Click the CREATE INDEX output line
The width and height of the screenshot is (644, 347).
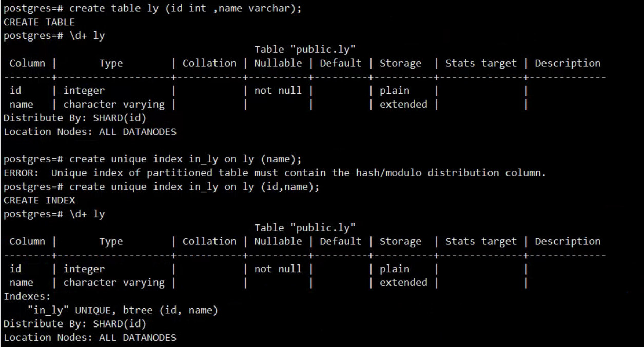click(39, 200)
